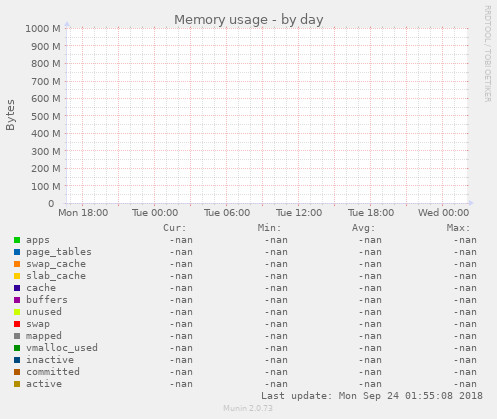Screen dimensions: 497x419
Task: Click the '300 M' y-axis label
Action: (x=46, y=151)
